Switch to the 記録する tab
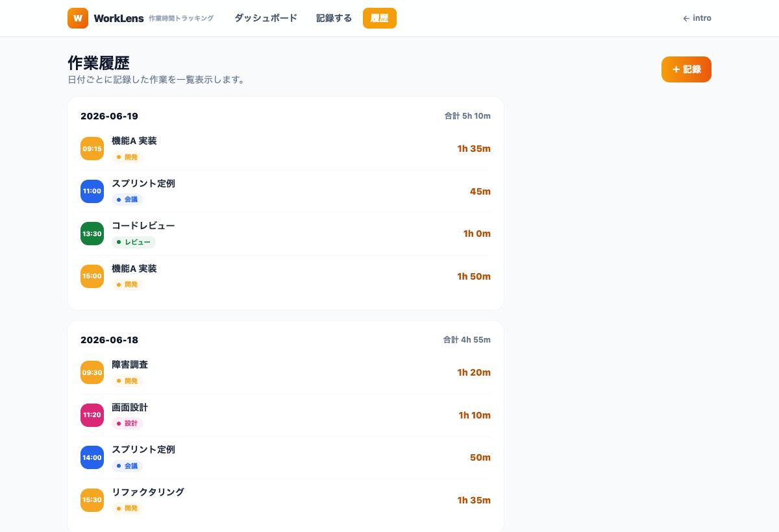The width and height of the screenshot is (779, 532). pyautogui.click(x=334, y=18)
